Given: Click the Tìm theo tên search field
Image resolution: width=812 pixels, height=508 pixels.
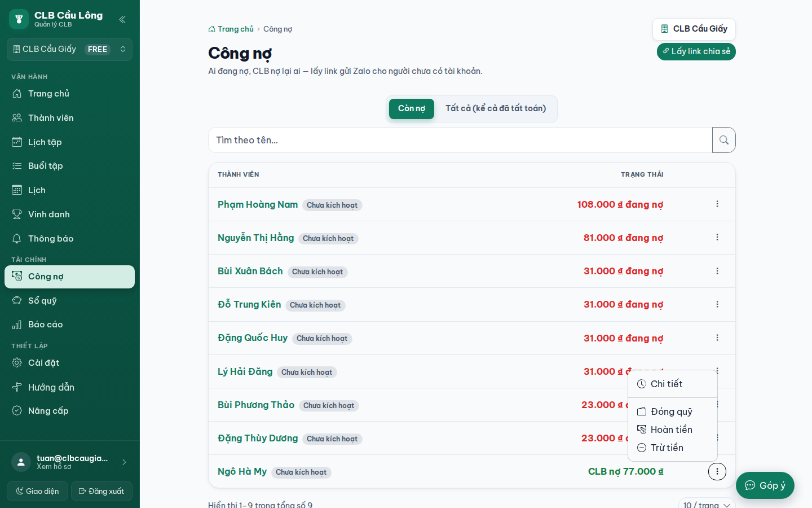Looking at the screenshot, I should click(460, 140).
